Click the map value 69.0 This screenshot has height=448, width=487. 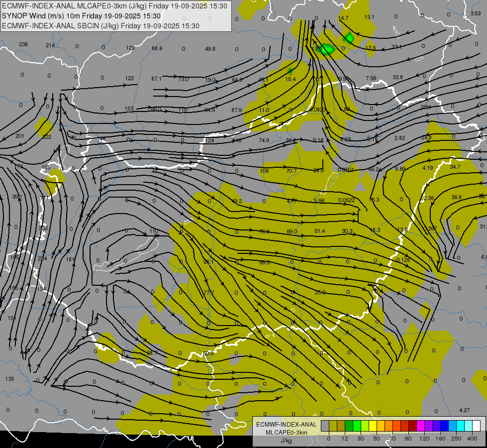pyautogui.click(x=292, y=231)
